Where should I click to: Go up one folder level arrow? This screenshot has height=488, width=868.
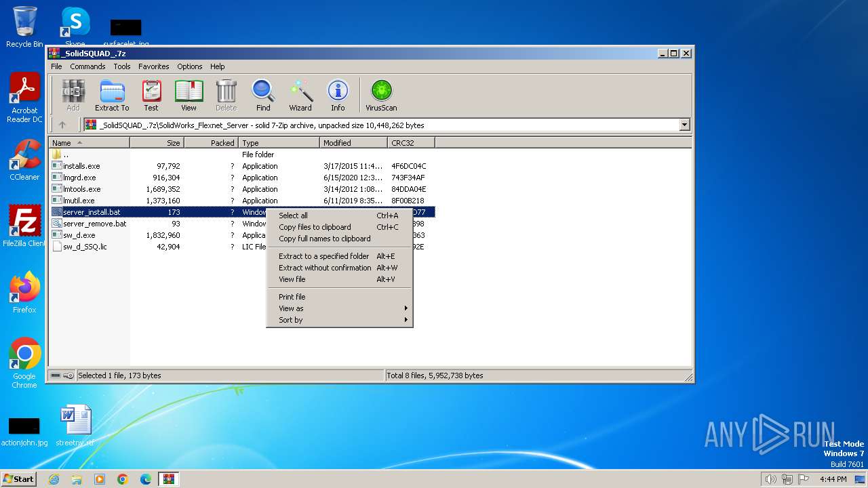[x=62, y=125]
